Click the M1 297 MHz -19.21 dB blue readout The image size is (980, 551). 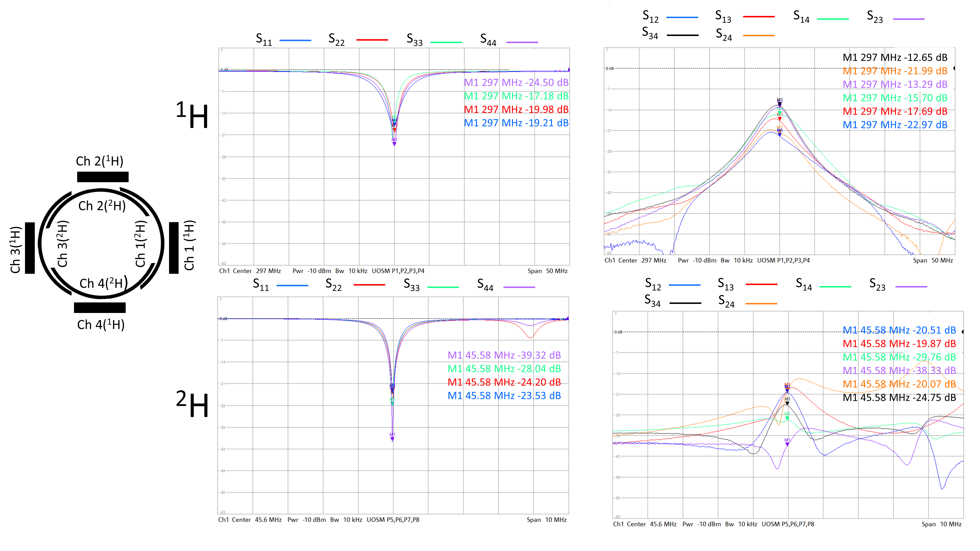click(516, 123)
